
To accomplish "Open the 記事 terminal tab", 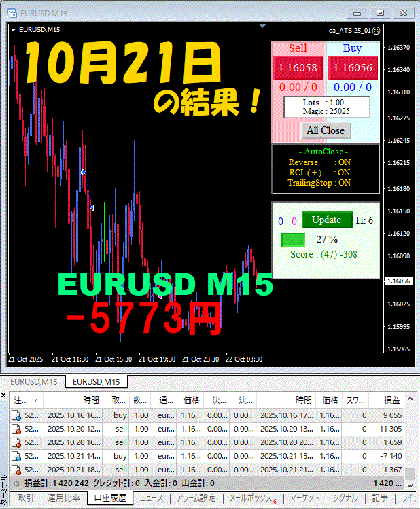I will tap(380, 498).
